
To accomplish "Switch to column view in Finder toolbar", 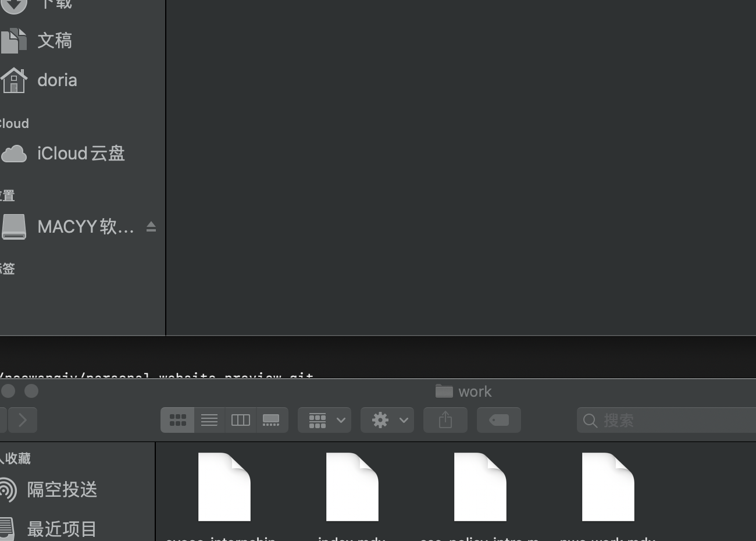I will pos(240,420).
